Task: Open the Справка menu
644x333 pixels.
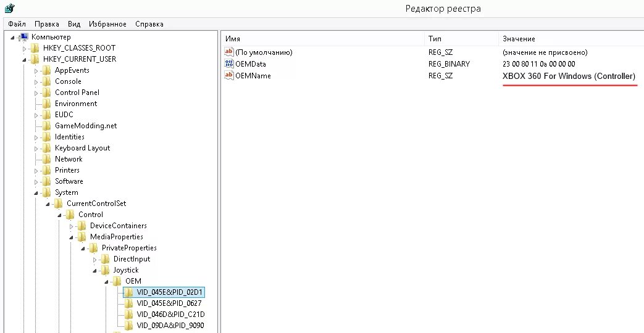Action: click(149, 24)
